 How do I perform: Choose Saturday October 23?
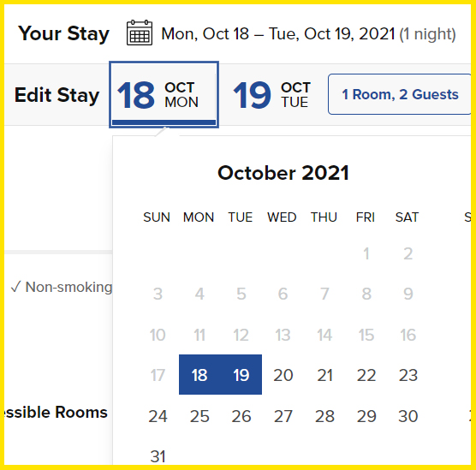coord(408,375)
